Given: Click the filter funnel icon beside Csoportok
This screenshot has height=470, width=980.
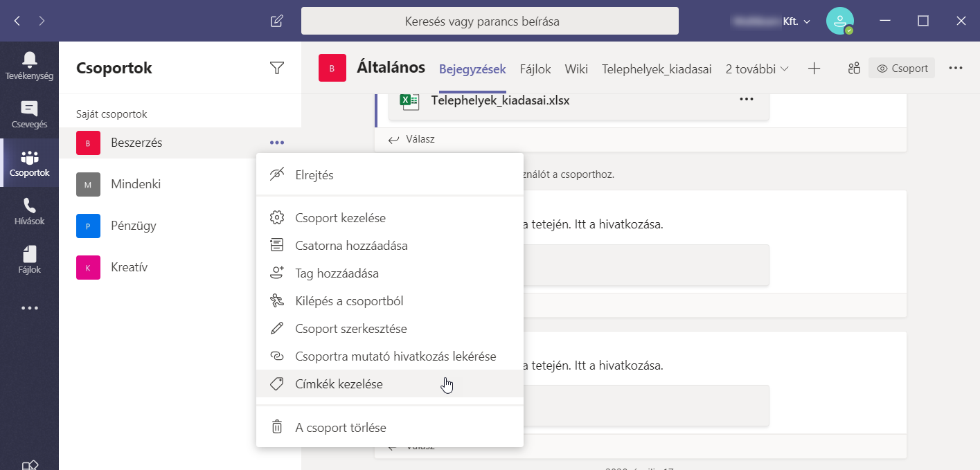Looking at the screenshot, I should point(277,68).
